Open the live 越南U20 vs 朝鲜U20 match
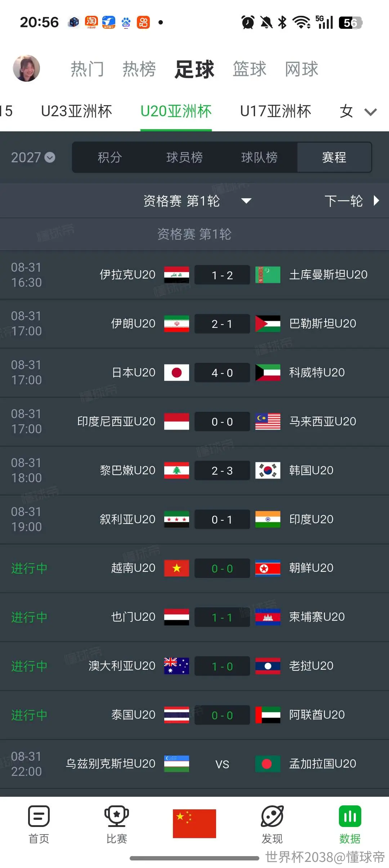 tap(194, 568)
